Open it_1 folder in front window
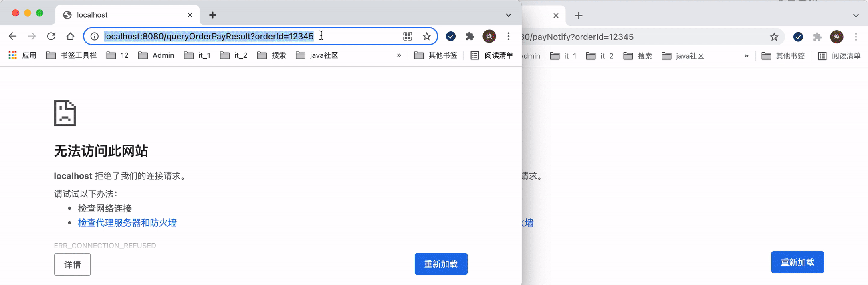The height and width of the screenshot is (285, 868). pos(197,55)
